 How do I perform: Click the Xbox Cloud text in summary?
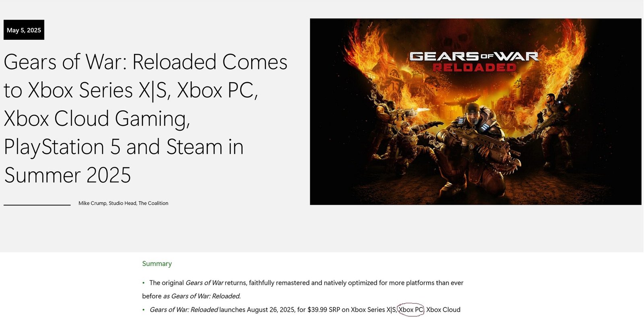pos(443,309)
